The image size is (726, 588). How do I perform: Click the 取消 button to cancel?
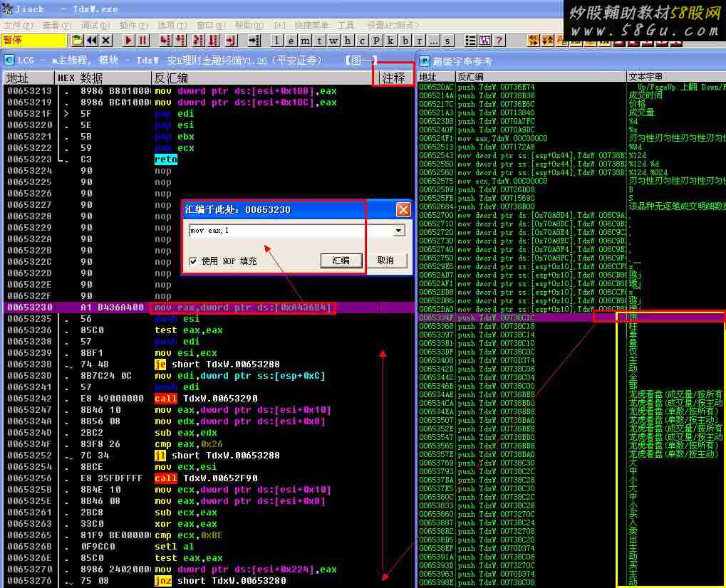pos(385,261)
